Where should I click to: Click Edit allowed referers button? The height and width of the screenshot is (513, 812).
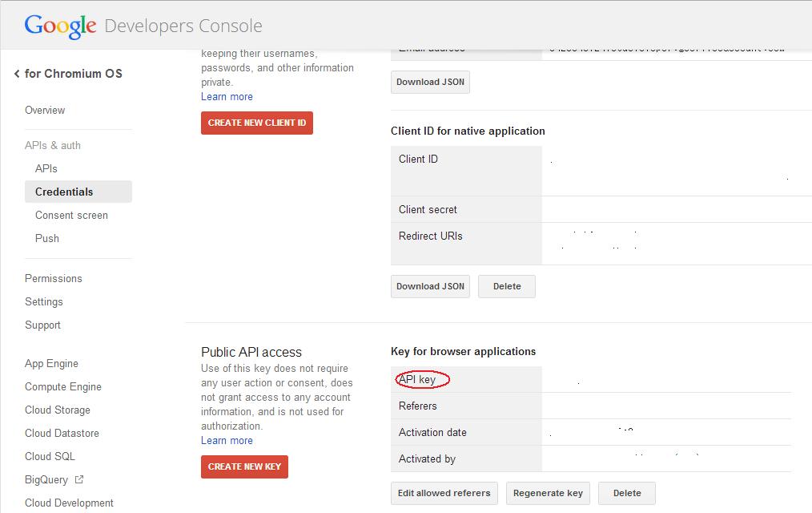click(444, 493)
